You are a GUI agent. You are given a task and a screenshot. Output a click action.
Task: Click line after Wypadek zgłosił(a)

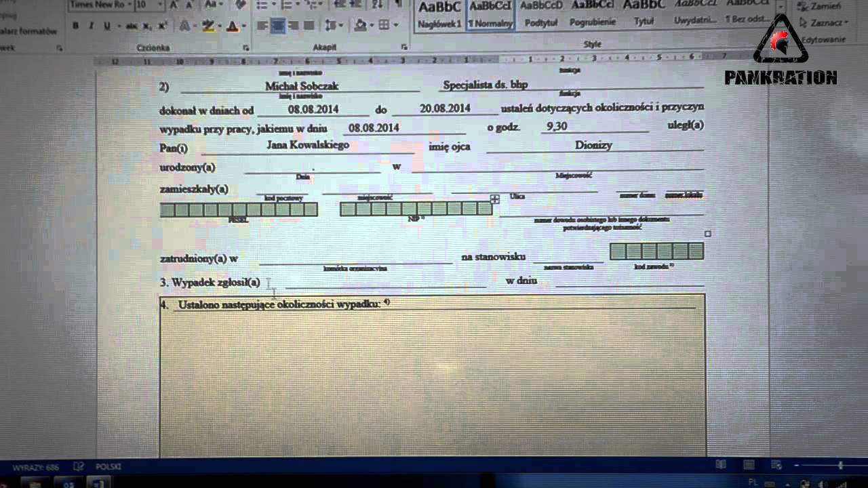(x=385, y=283)
